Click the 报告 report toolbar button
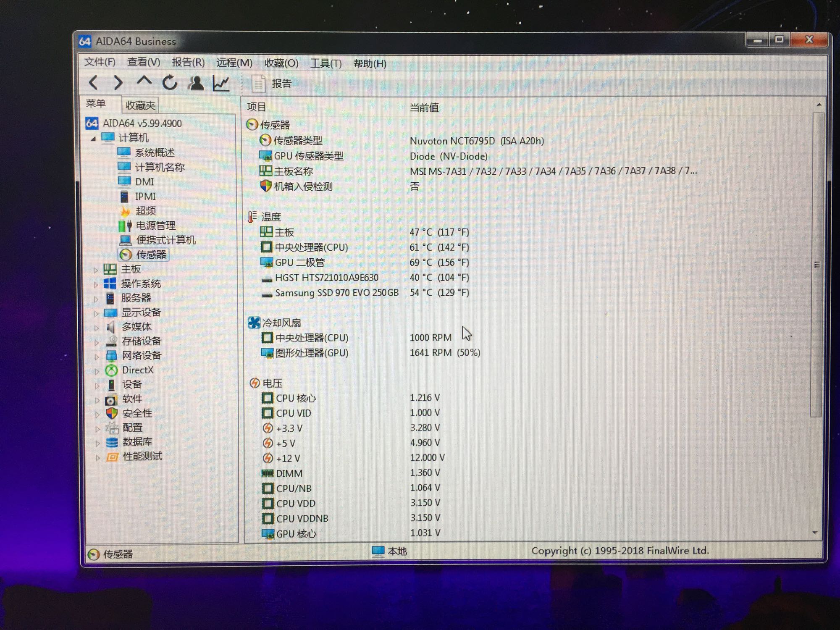Image resolution: width=840 pixels, height=630 pixels. pos(271,83)
